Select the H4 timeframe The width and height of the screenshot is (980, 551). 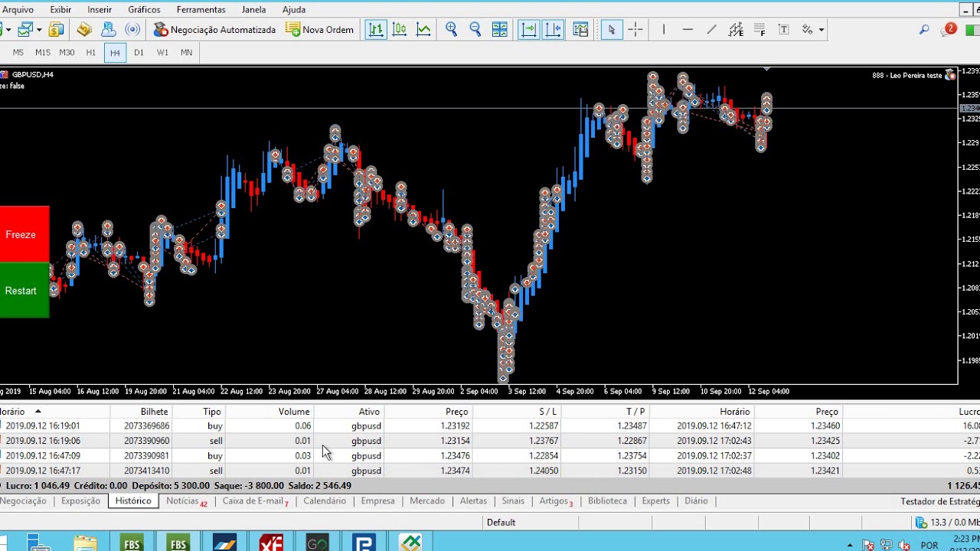click(x=115, y=53)
